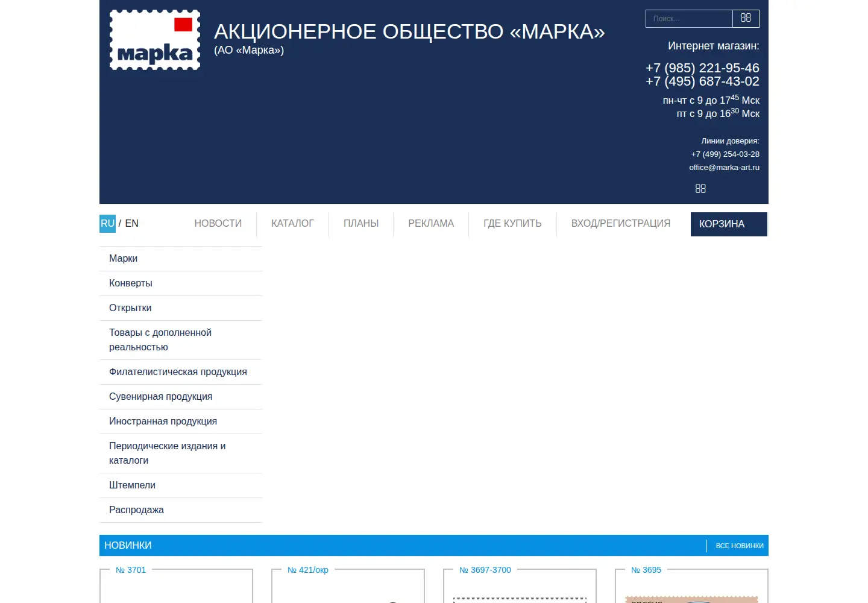Select the Открытки category
This screenshot has width=868, height=603.
(x=181, y=308)
